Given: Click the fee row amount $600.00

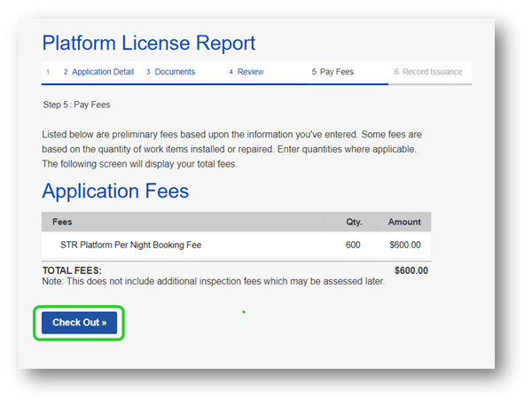Looking at the screenshot, I should pyautogui.click(x=405, y=245).
